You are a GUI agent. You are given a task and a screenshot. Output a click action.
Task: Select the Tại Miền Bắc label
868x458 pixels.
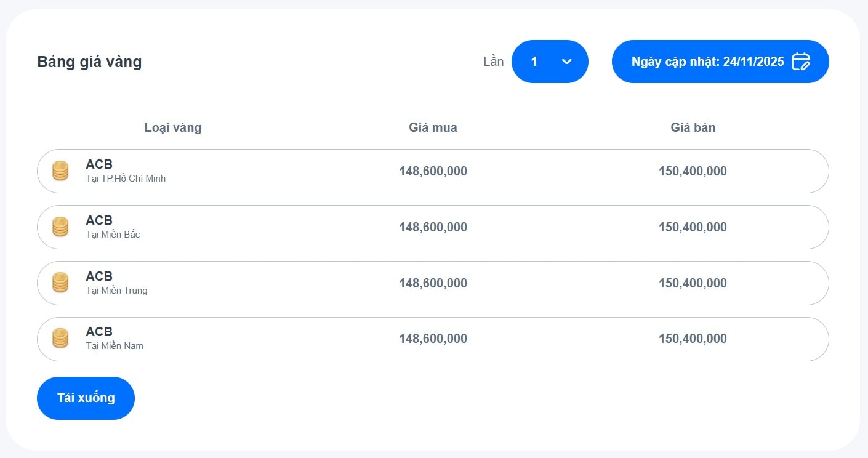point(113,235)
